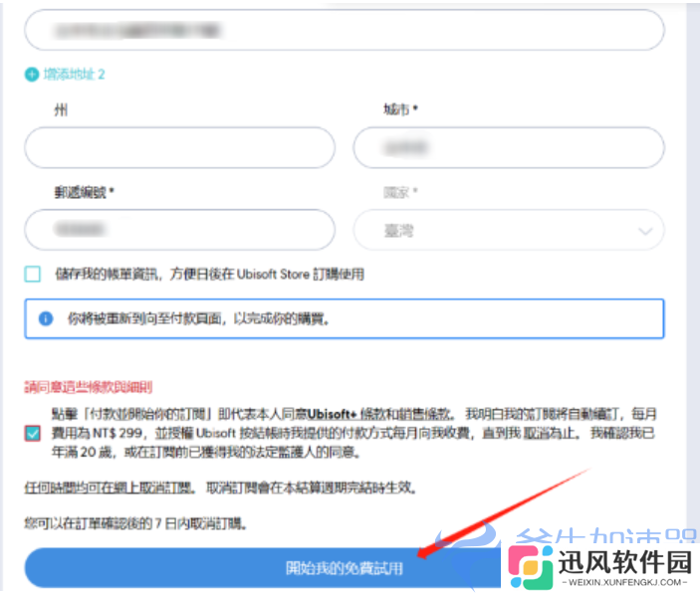Image resolution: width=700 pixels, height=593 pixels.
Task: Click the 取消 link in the terms paragraph
Action: [x=536, y=433]
